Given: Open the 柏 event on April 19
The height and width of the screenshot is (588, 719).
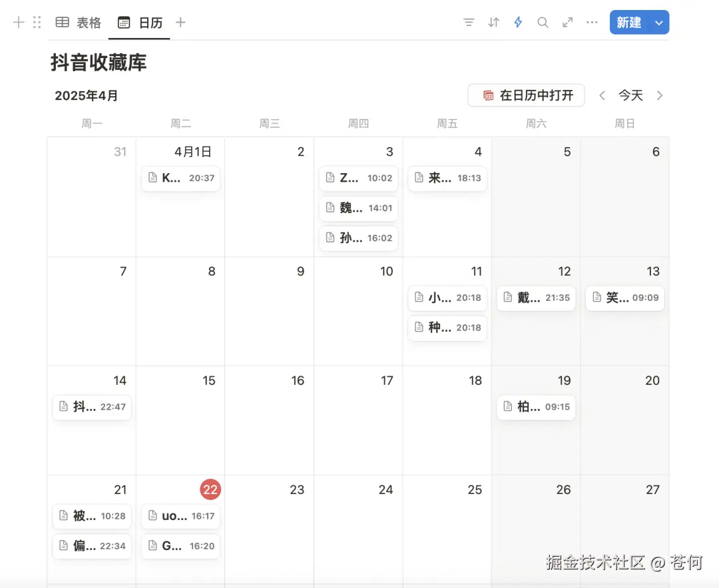Looking at the screenshot, I should [536, 407].
